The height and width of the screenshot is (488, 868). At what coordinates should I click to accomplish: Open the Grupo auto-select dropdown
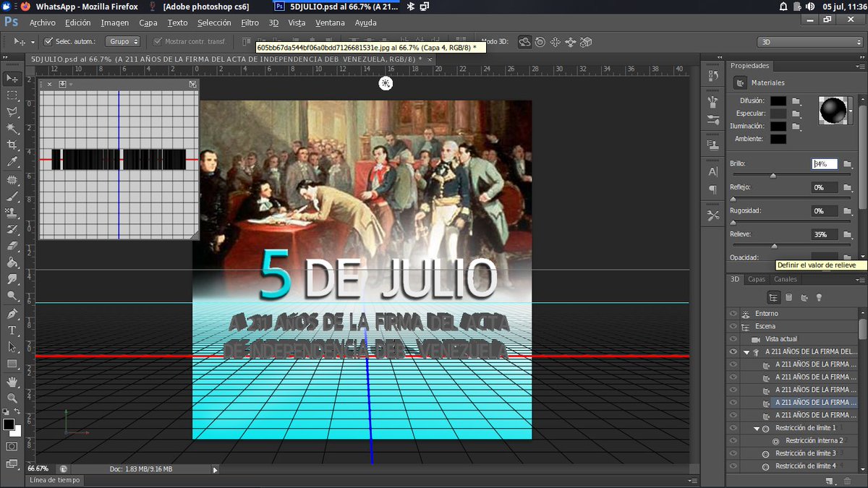[123, 42]
